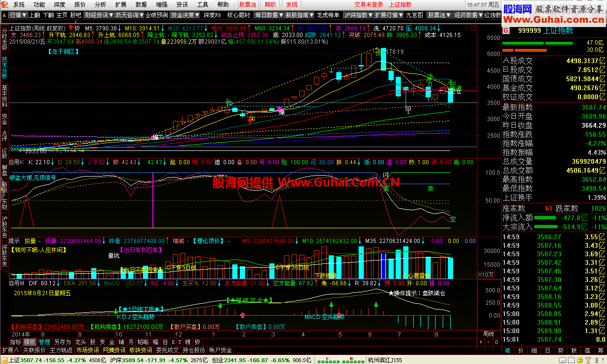Screen dimensions: 607x364
Task: Open the 系统 menu
Action: point(19,5)
